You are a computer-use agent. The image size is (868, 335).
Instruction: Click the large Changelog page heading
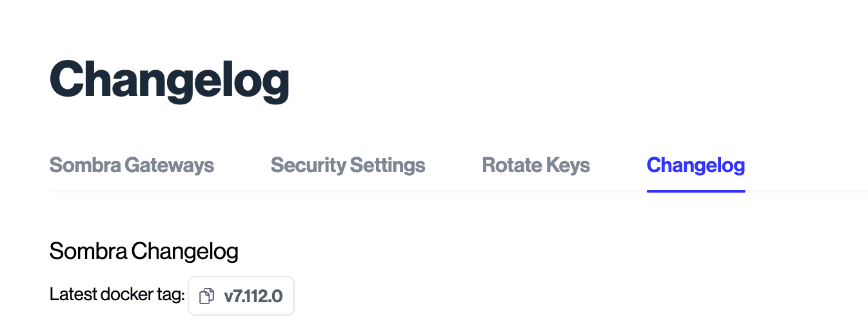[169, 80]
